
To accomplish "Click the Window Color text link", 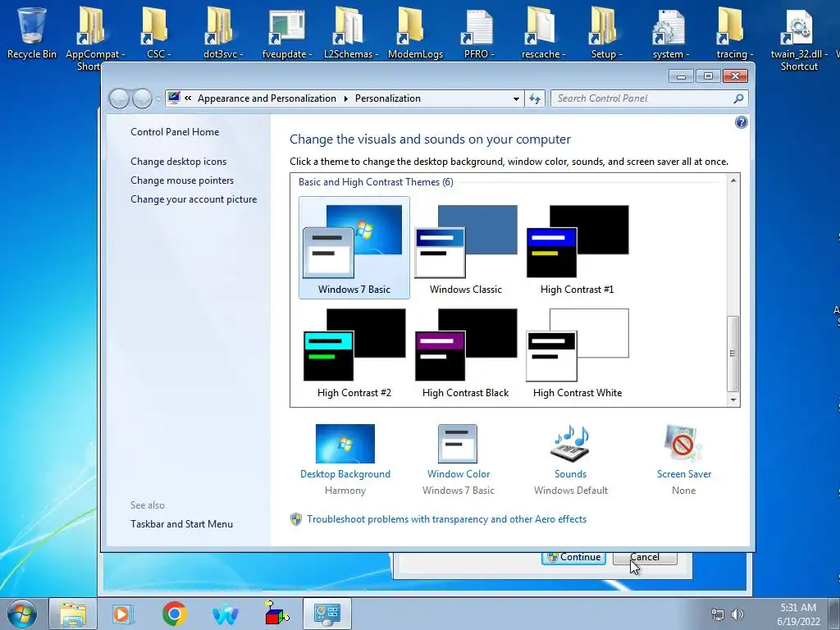I will [x=459, y=474].
